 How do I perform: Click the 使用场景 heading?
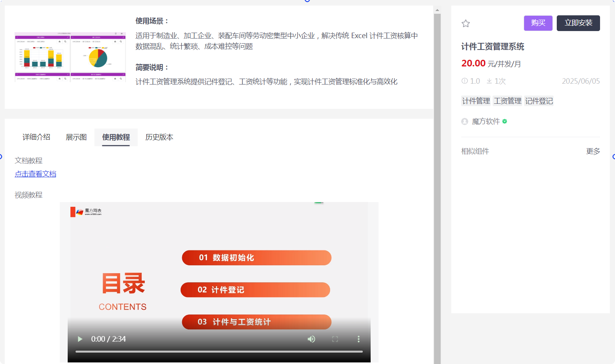(152, 21)
